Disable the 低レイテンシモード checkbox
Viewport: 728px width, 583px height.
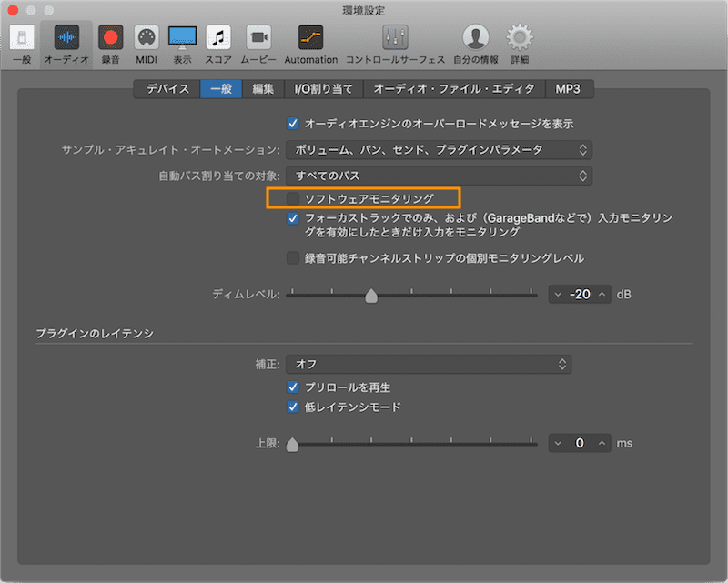[292, 407]
